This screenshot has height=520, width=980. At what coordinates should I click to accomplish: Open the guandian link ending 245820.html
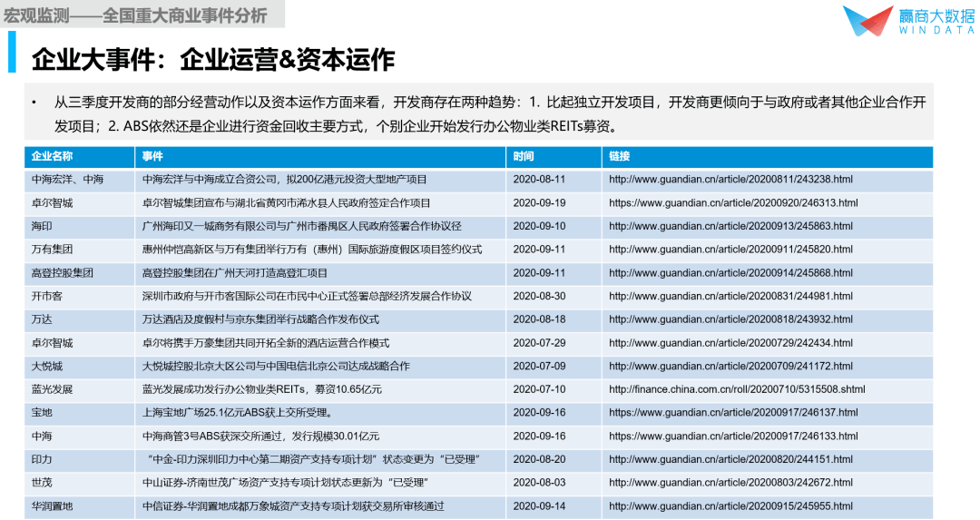(730, 250)
